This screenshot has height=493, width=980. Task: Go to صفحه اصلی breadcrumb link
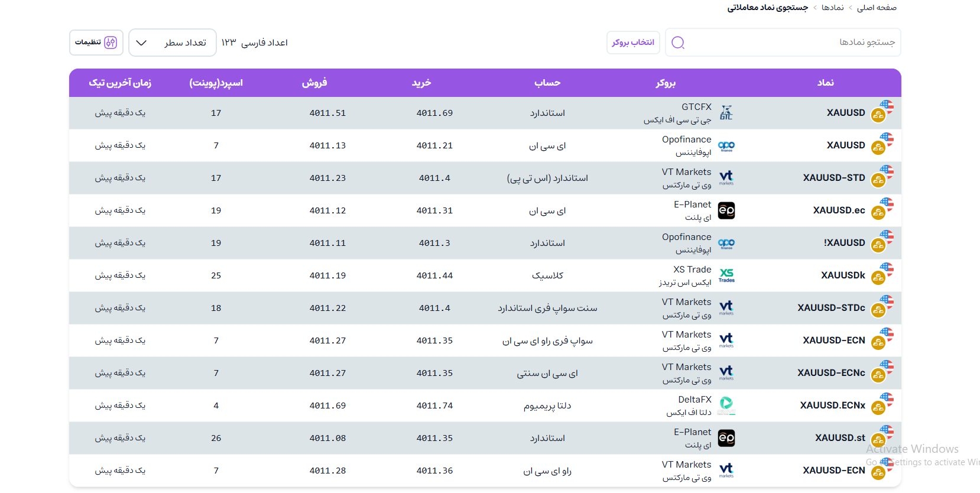(x=877, y=8)
